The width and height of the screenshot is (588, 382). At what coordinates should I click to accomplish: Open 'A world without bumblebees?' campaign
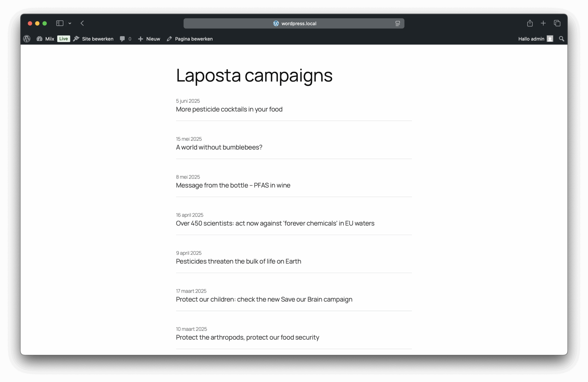[219, 147]
